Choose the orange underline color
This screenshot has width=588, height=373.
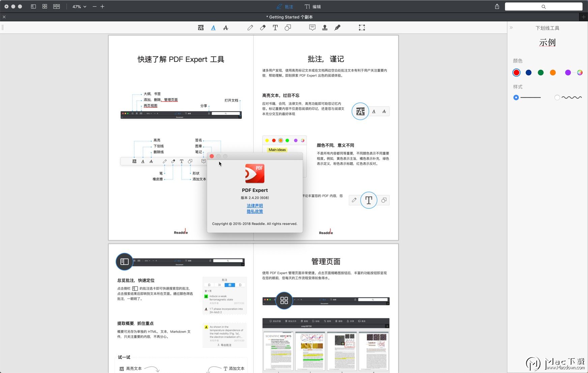coord(553,73)
